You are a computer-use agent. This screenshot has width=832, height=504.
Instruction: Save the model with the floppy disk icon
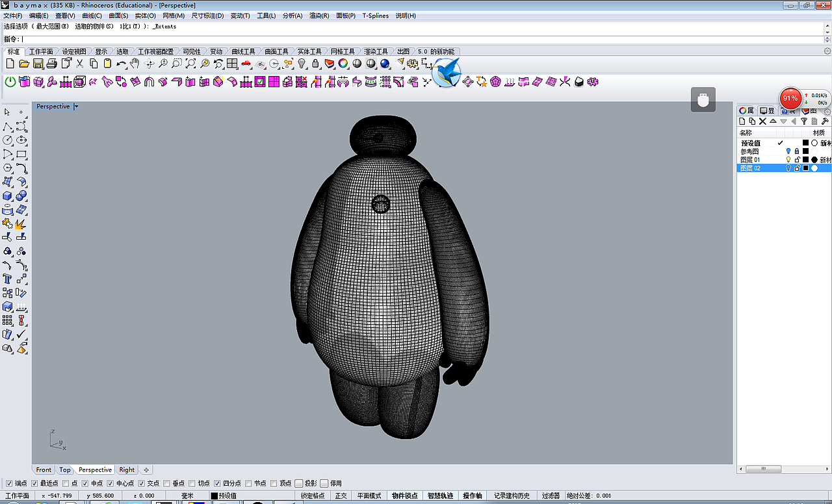(38, 64)
